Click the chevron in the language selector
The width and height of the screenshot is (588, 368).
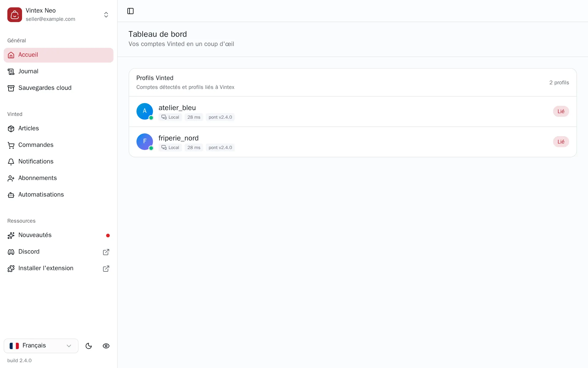tap(69, 346)
